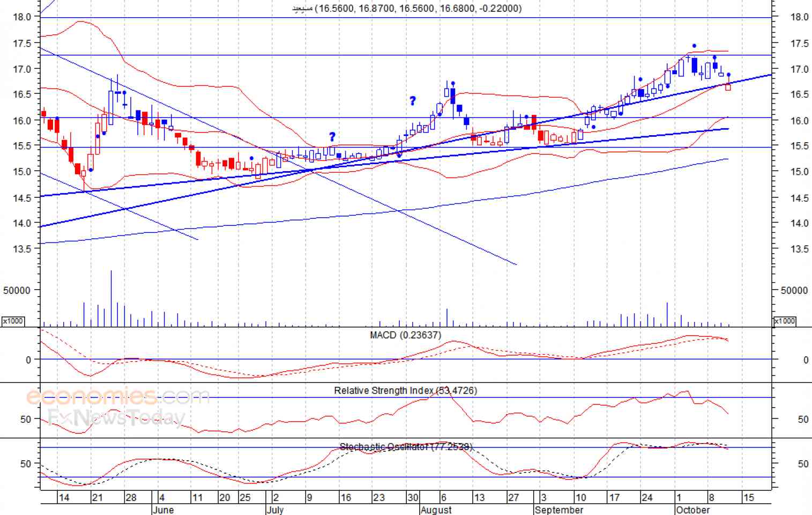
Task: Select the Relative Strength Index (53.4726) label
Action: (406, 391)
